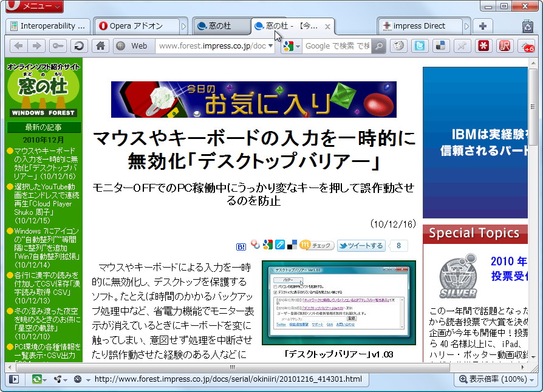Go to the home page

[x=100, y=46]
